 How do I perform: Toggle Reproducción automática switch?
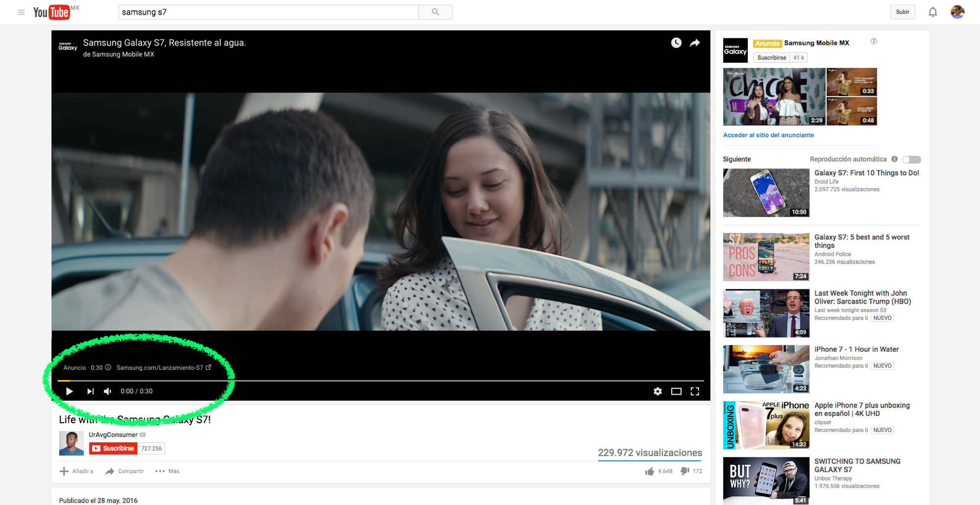point(911,159)
